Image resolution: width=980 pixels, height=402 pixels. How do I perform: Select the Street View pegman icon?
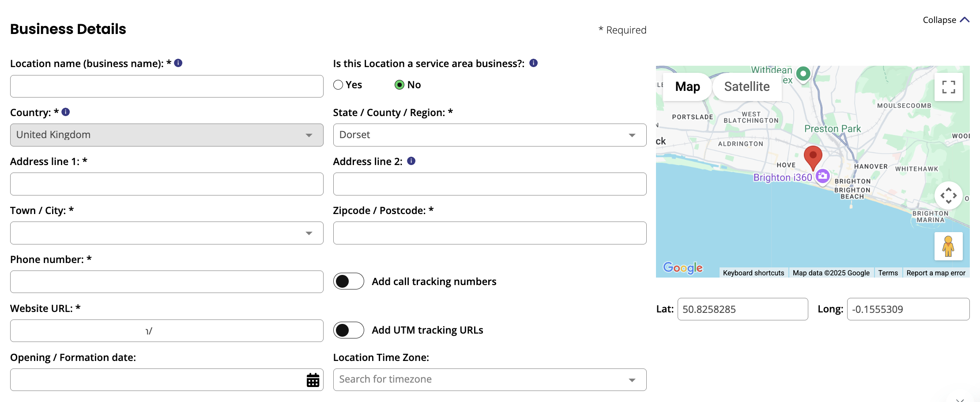click(948, 246)
